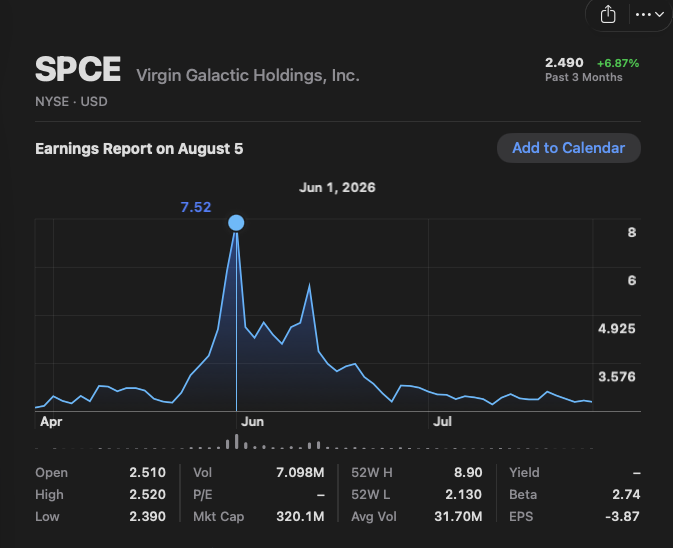Click the 3.576 y-axis value

617,377
